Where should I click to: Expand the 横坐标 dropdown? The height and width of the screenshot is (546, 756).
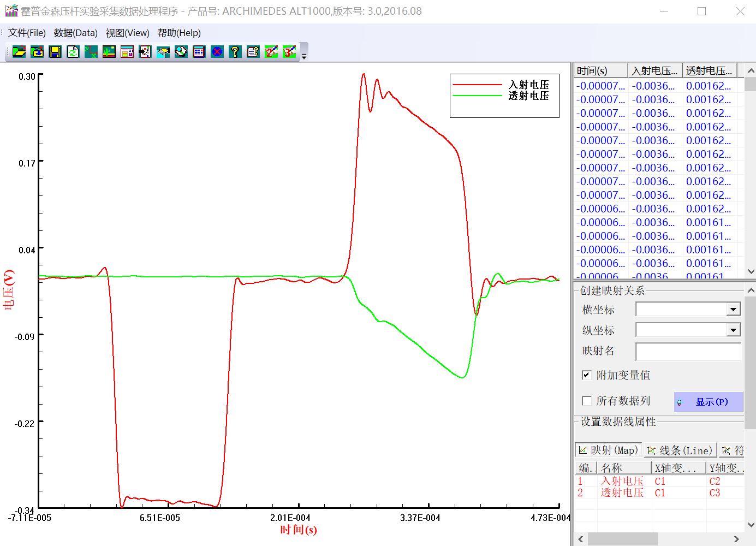pyautogui.click(x=733, y=310)
